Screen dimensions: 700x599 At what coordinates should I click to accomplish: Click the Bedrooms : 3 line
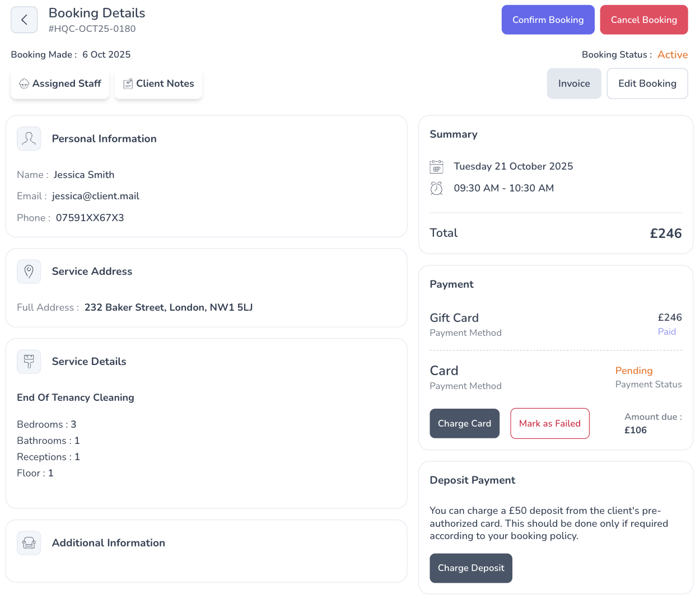[x=46, y=425]
